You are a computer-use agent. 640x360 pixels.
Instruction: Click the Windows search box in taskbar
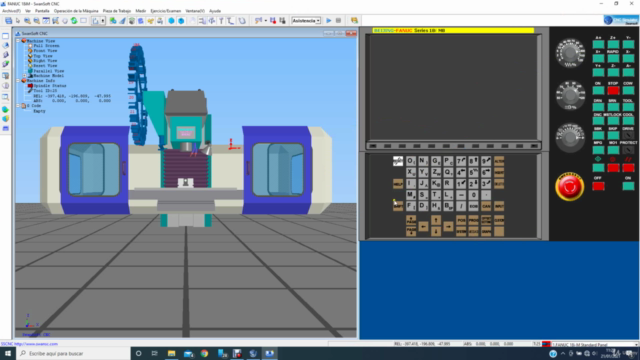pos(73,353)
